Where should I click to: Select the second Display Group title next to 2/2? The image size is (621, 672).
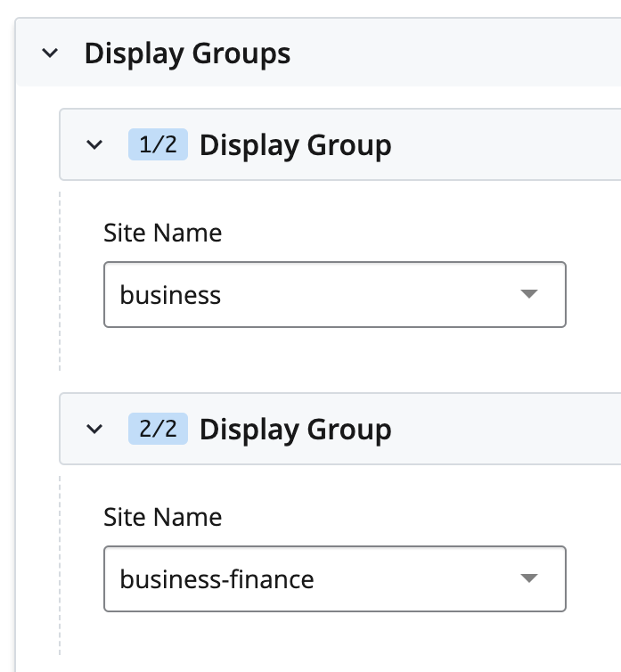pyautogui.click(x=295, y=430)
